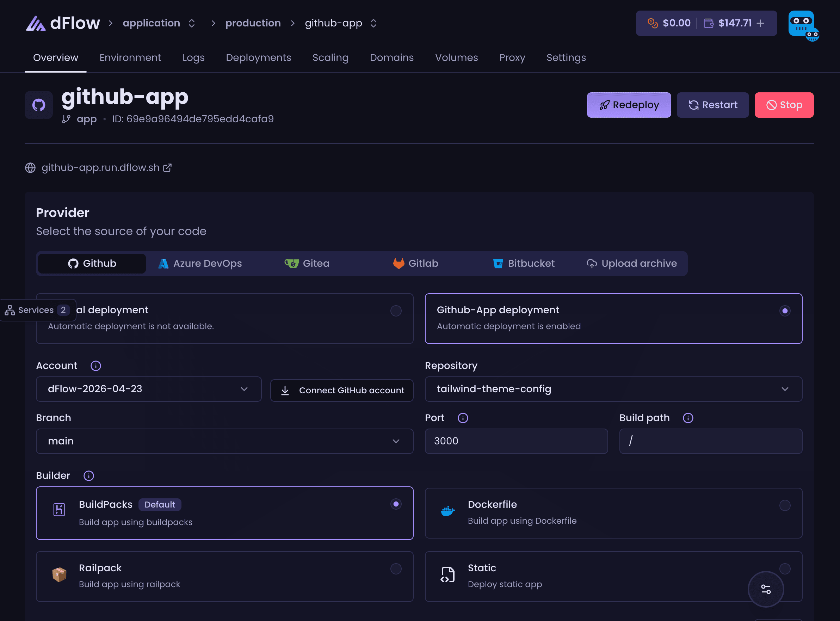Click the Gitlab fox icon
Image resolution: width=840 pixels, height=621 pixels.
point(399,264)
